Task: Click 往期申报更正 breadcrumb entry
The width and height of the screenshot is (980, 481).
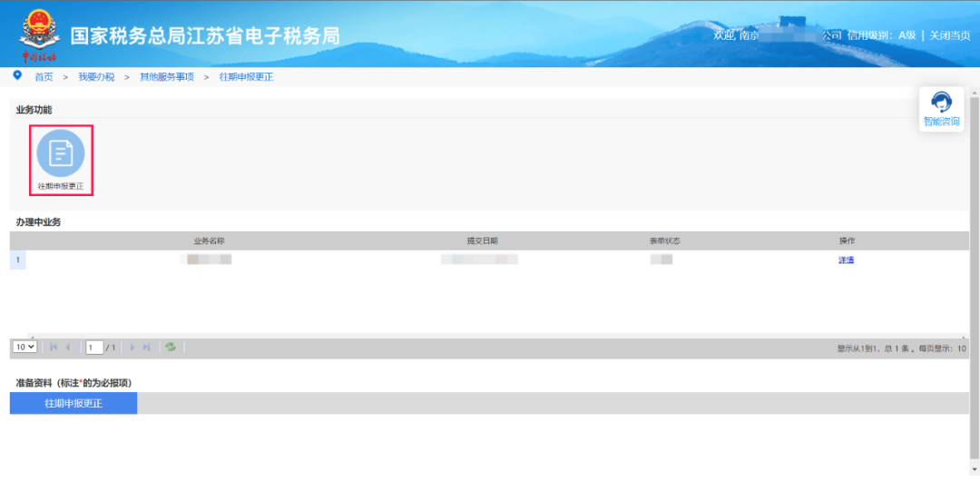Action: tap(246, 77)
